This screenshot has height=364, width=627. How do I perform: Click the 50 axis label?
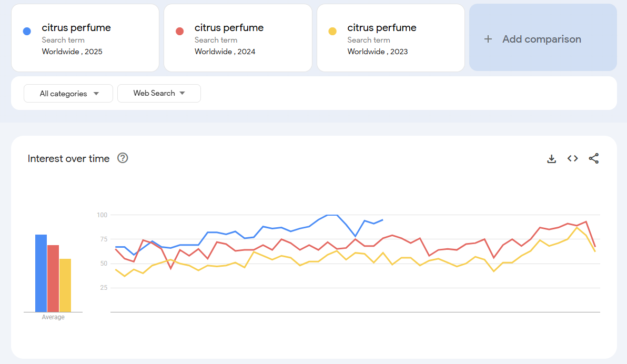pos(104,264)
